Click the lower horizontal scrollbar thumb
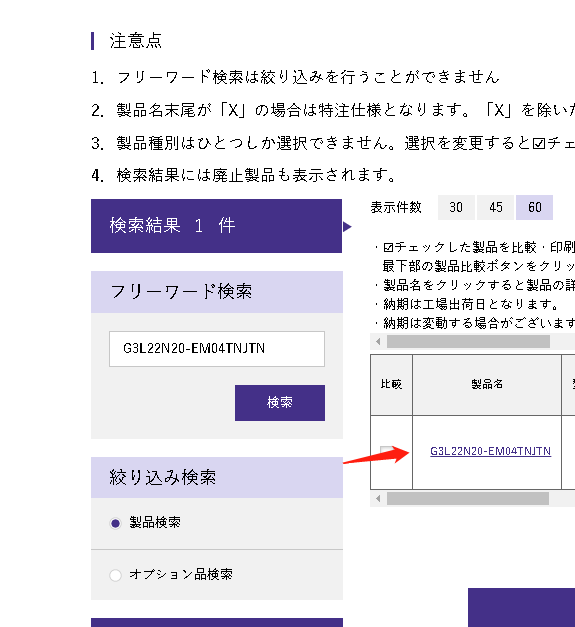Screen dimensions: 575x627 pyautogui.click(x=468, y=499)
